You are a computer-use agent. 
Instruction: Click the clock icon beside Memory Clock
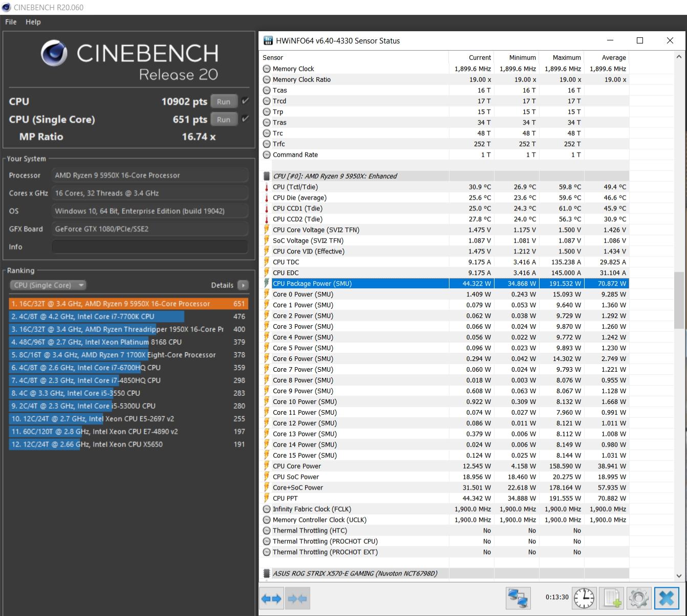click(x=267, y=69)
